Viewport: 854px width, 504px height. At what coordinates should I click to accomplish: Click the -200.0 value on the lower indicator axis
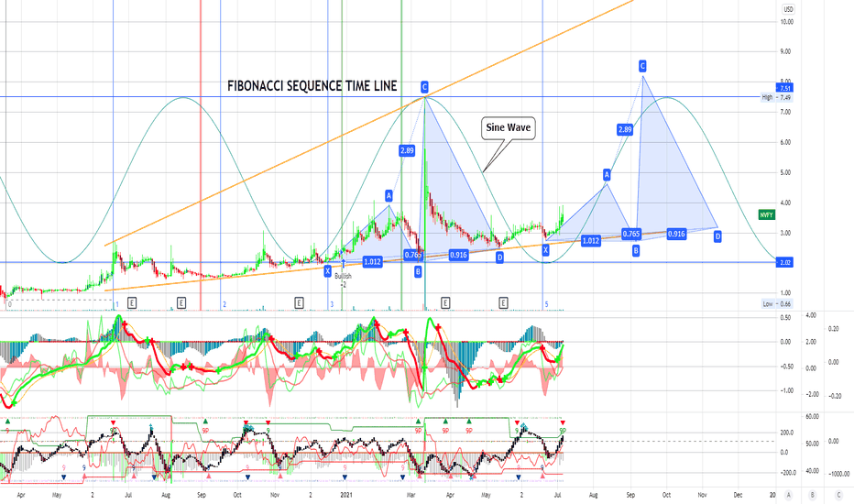tap(787, 473)
